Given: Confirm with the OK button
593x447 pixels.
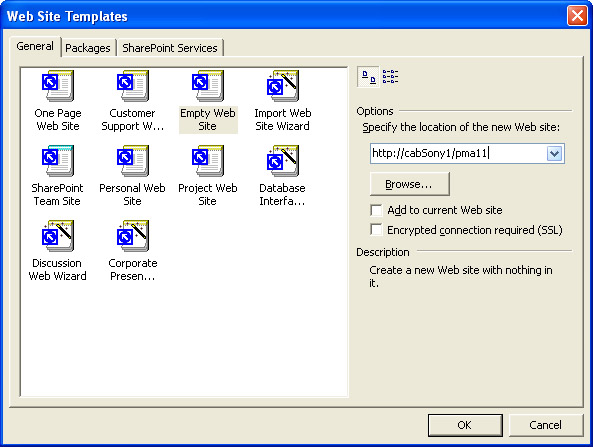Looking at the screenshot, I should pyautogui.click(x=465, y=425).
